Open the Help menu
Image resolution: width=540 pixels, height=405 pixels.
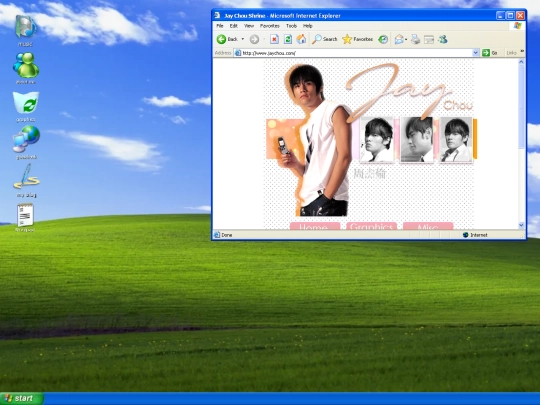(308, 26)
